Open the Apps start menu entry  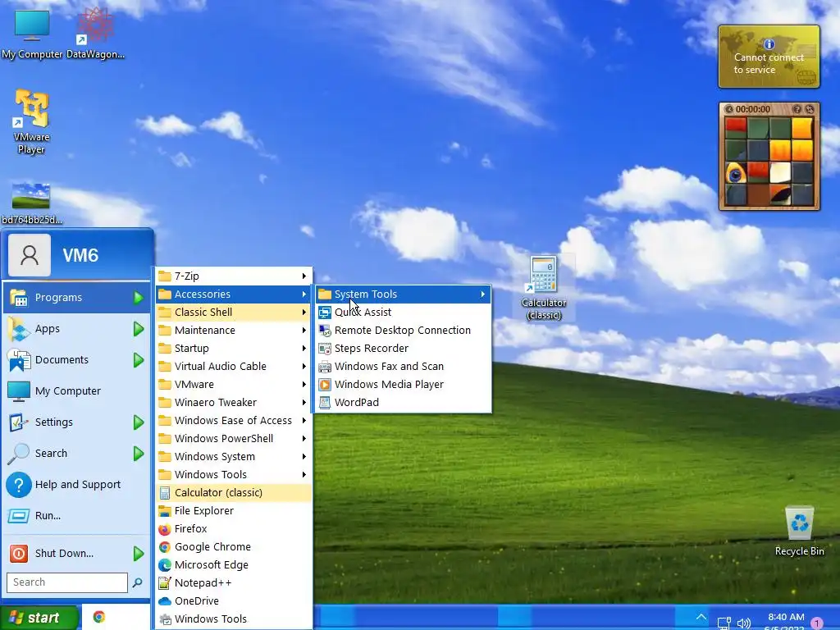tap(76, 329)
